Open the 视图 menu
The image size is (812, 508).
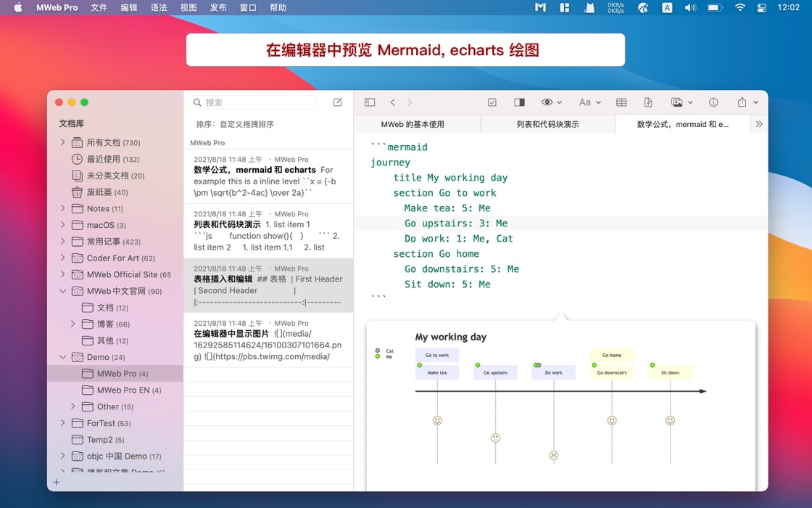(188, 7)
